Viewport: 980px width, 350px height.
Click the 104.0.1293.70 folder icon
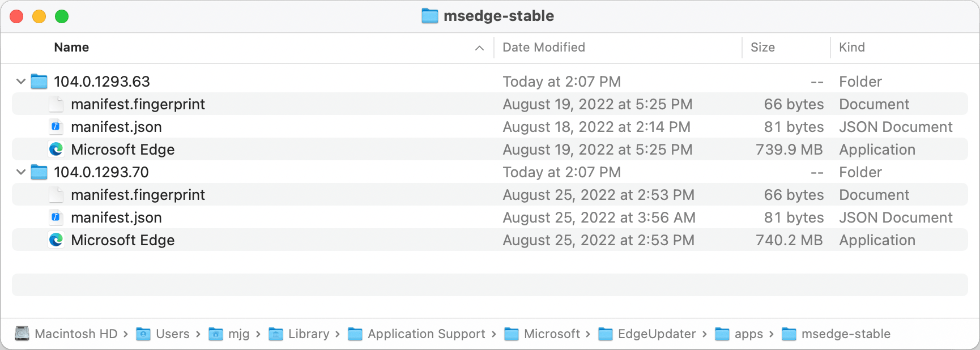[x=39, y=172]
